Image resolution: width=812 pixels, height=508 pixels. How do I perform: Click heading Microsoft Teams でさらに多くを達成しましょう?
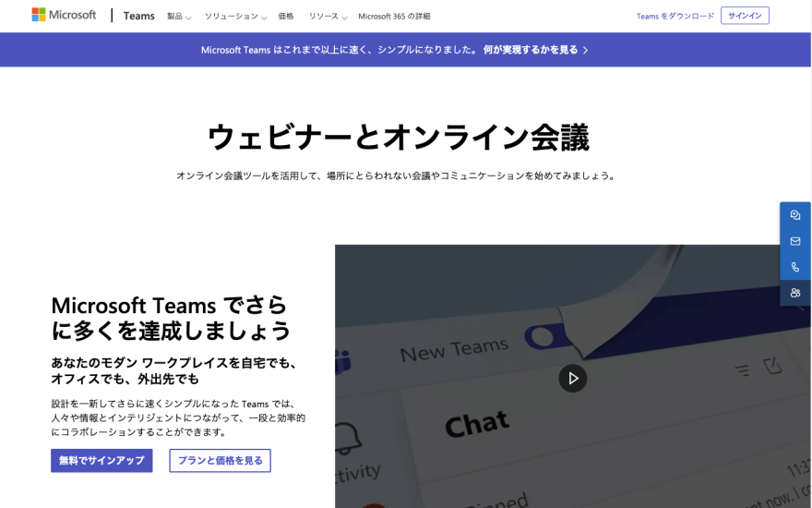click(171, 319)
